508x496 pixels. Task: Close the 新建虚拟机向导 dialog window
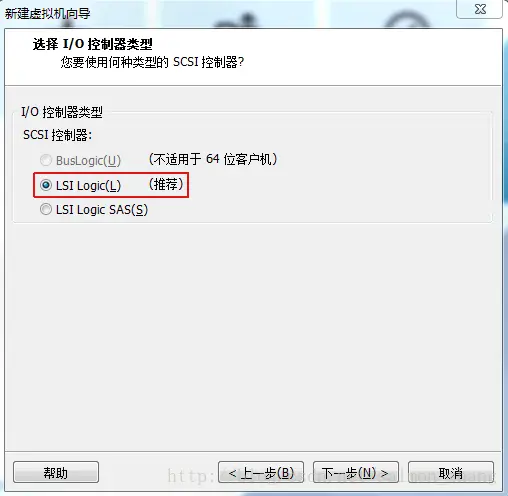(480, 9)
